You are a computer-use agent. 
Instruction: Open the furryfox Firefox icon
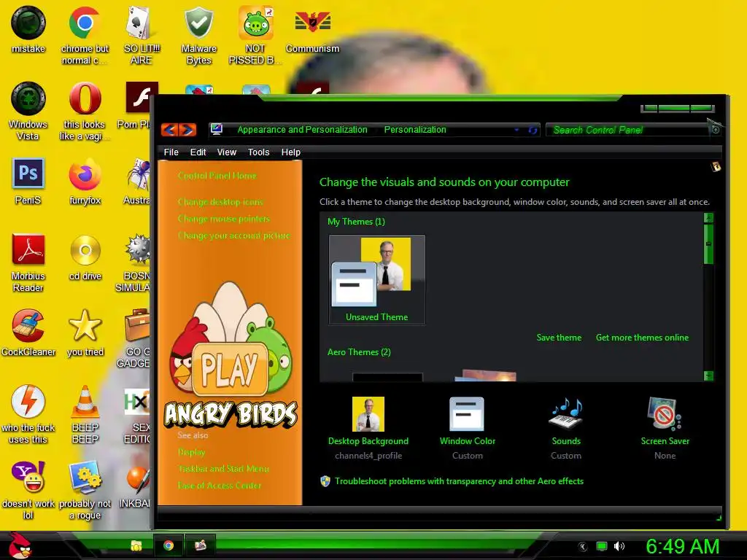85,181
